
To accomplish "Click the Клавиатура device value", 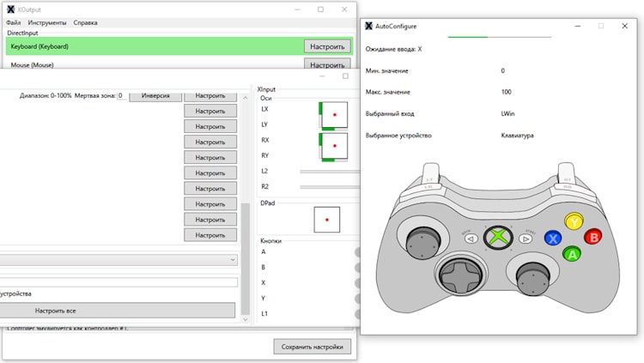I will pyautogui.click(x=517, y=135).
